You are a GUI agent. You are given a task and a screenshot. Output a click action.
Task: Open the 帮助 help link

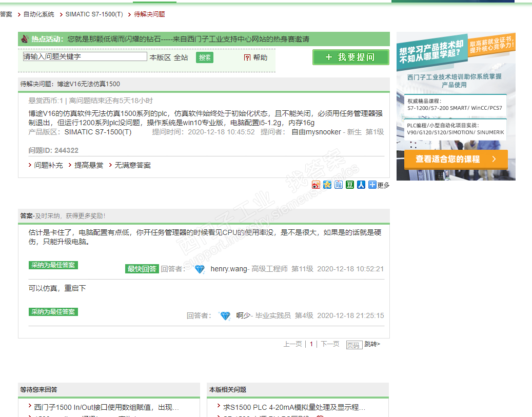click(260, 57)
